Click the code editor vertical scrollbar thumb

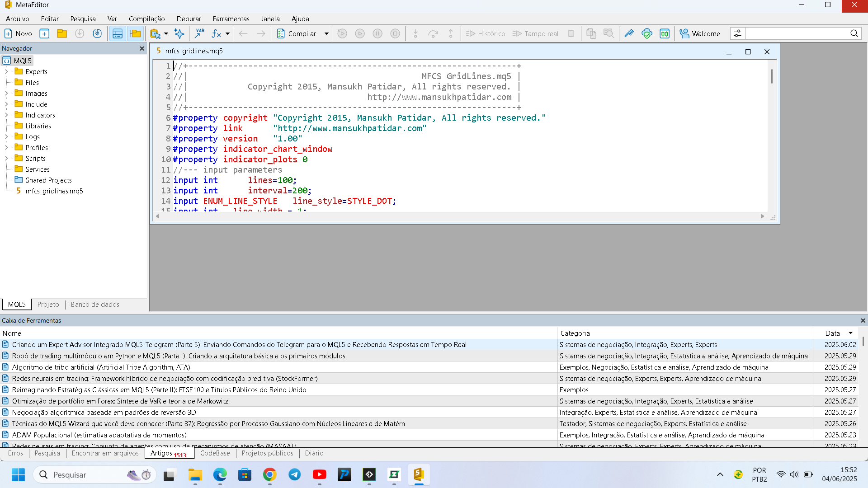[772, 76]
